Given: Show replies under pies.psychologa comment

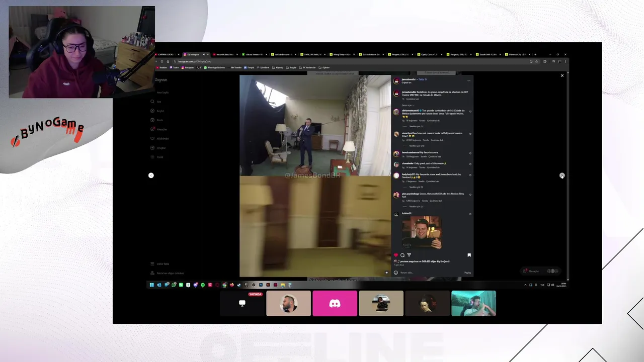Looking at the screenshot, I should click(x=416, y=206).
